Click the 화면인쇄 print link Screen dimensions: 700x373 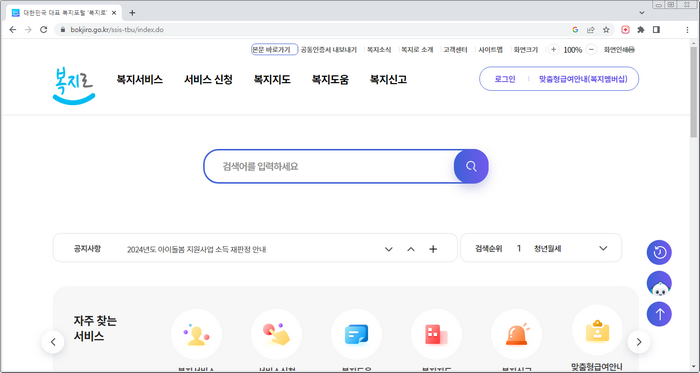[x=619, y=50]
